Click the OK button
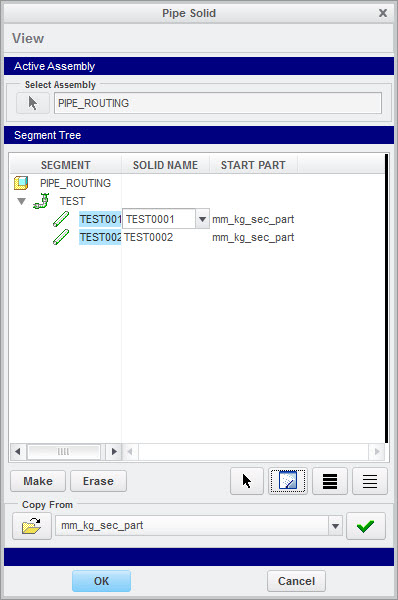 pyautogui.click(x=101, y=581)
